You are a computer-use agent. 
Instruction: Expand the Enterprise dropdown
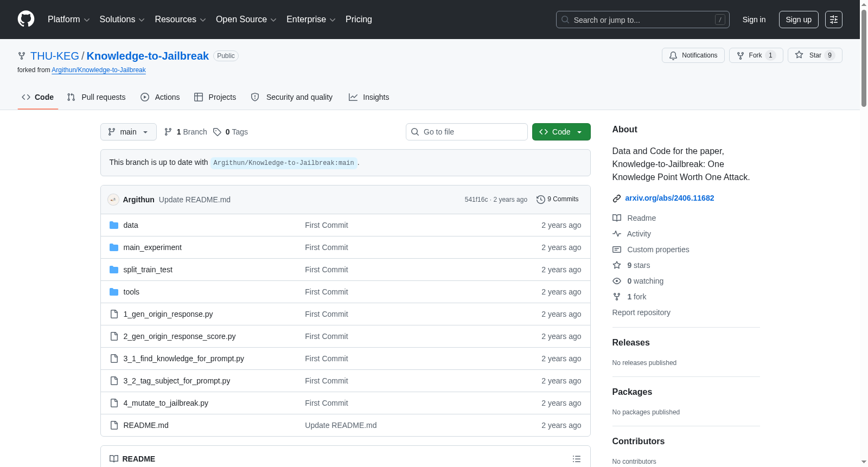tap(311, 20)
